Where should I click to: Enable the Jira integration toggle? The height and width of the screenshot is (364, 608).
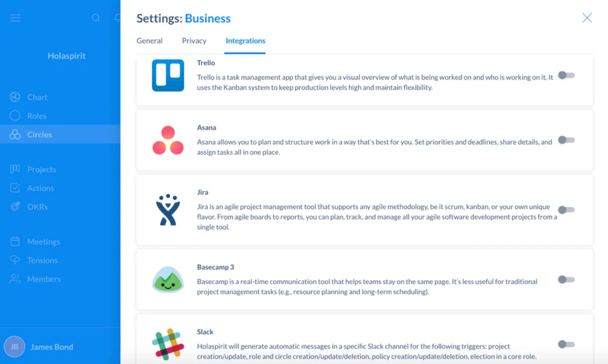coord(566,210)
